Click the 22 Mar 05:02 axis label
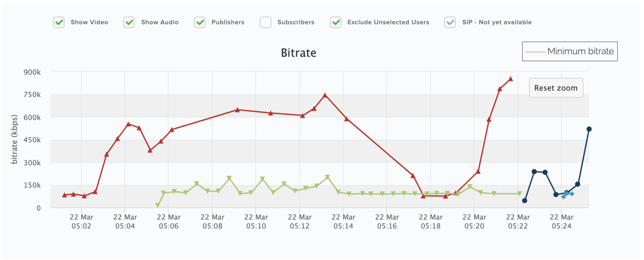644x260 pixels. click(82, 222)
